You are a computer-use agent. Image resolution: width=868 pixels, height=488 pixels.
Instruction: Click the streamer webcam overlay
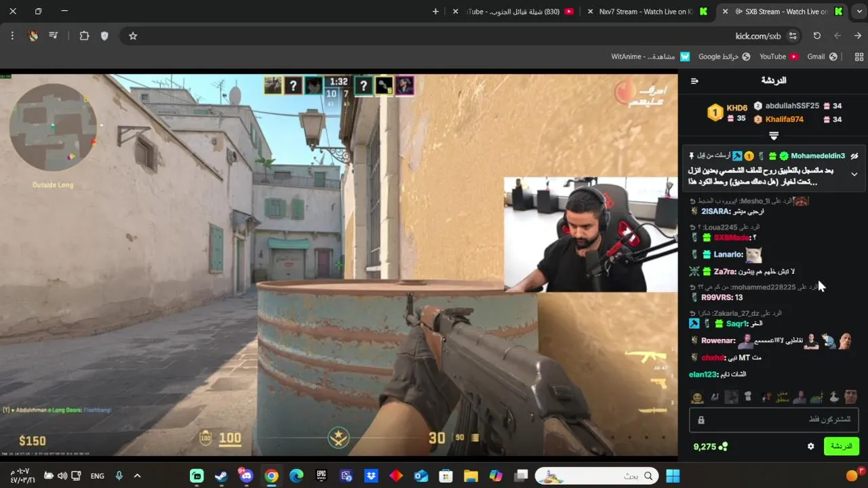pyautogui.click(x=590, y=235)
